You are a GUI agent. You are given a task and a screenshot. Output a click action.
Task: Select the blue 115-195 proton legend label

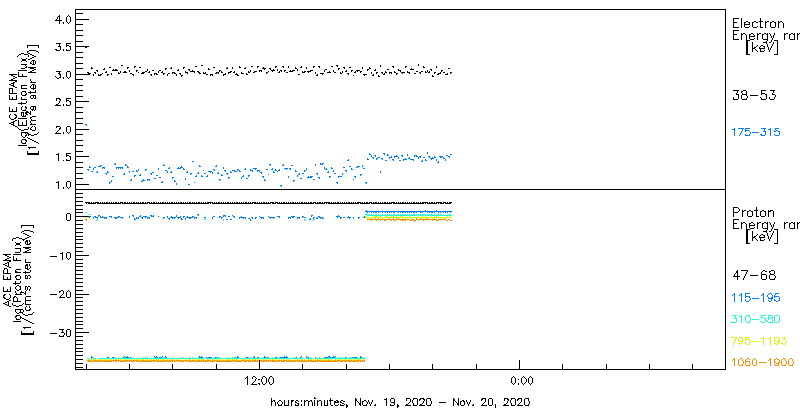coord(756,298)
